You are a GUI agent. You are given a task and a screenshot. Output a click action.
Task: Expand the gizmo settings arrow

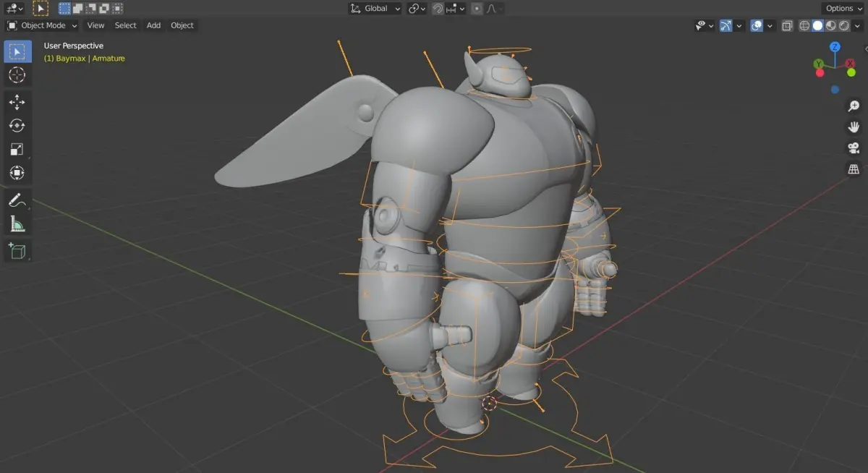tap(739, 25)
